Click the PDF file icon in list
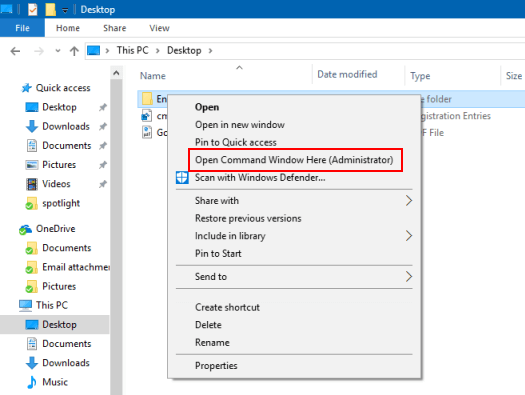The height and width of the screenshot is (395, 525). [147, 133]
